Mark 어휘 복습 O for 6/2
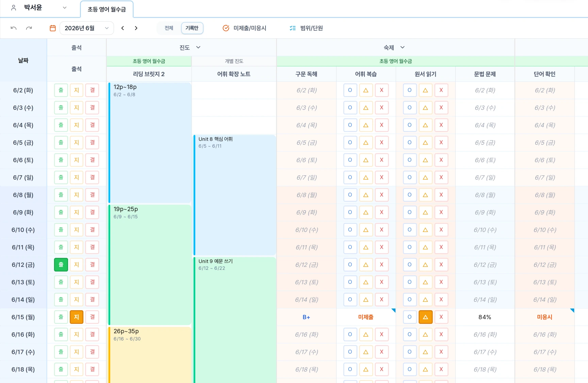The height and width of the screenshot is (383, 588). 350,90
